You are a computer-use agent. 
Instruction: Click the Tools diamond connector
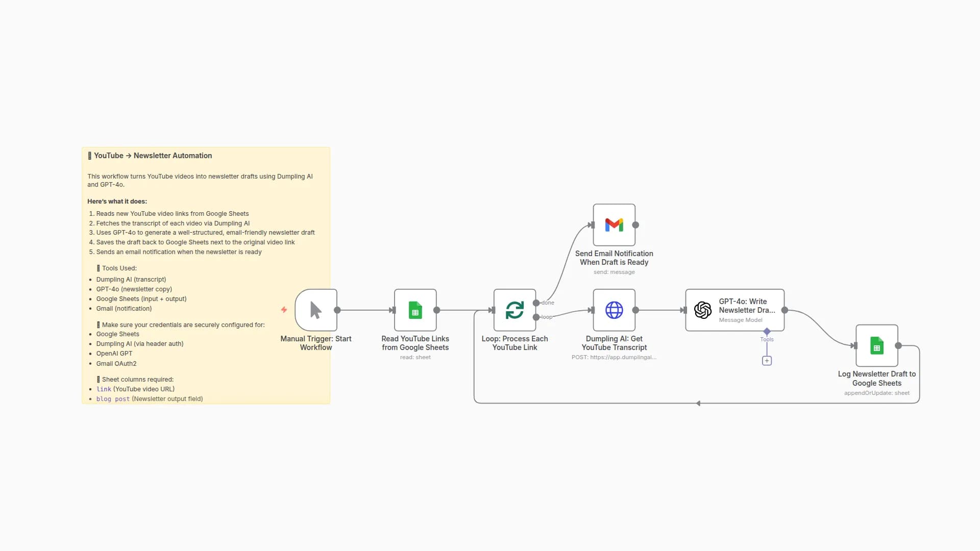coord(767,332)
